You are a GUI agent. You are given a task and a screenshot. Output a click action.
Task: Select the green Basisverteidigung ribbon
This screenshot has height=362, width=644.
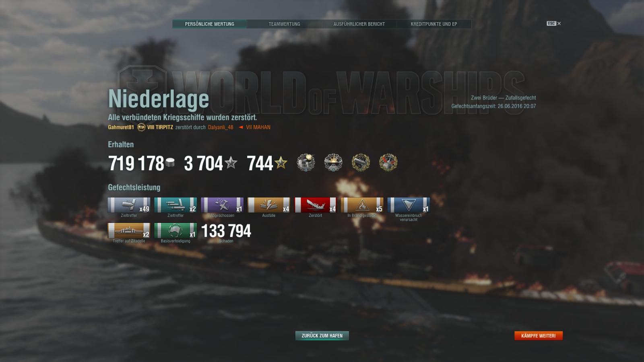175,230
